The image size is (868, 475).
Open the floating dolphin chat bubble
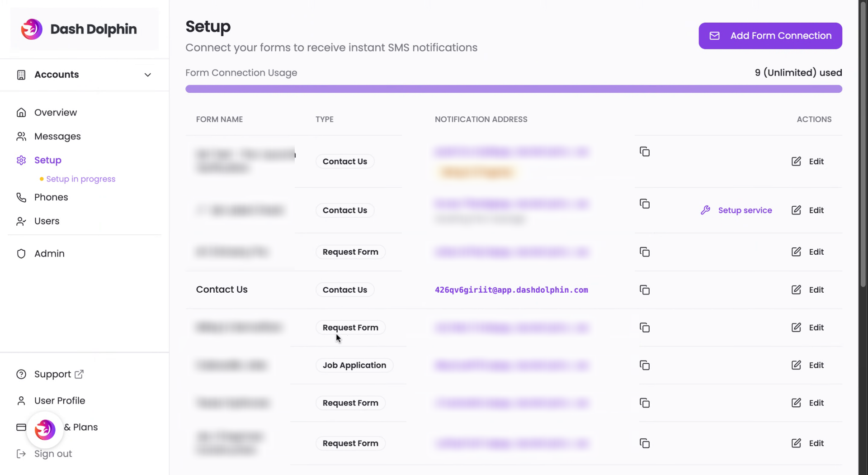(45, 429)
